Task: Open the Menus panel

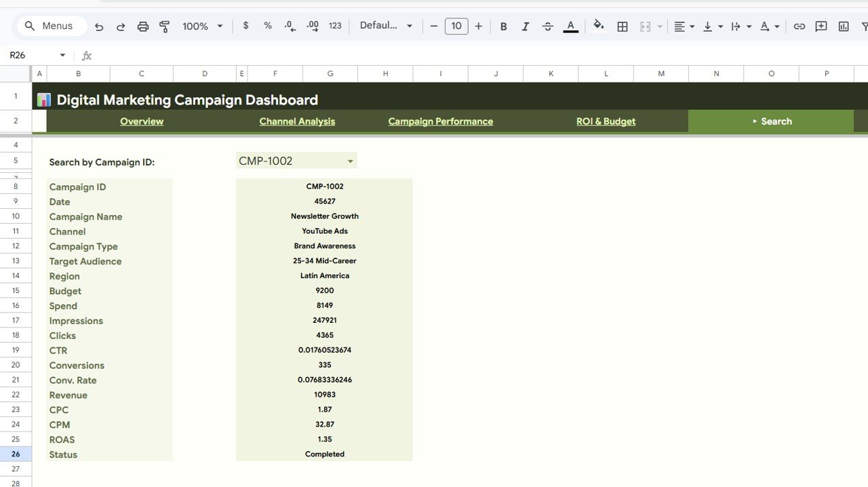Action: point(51,25)
